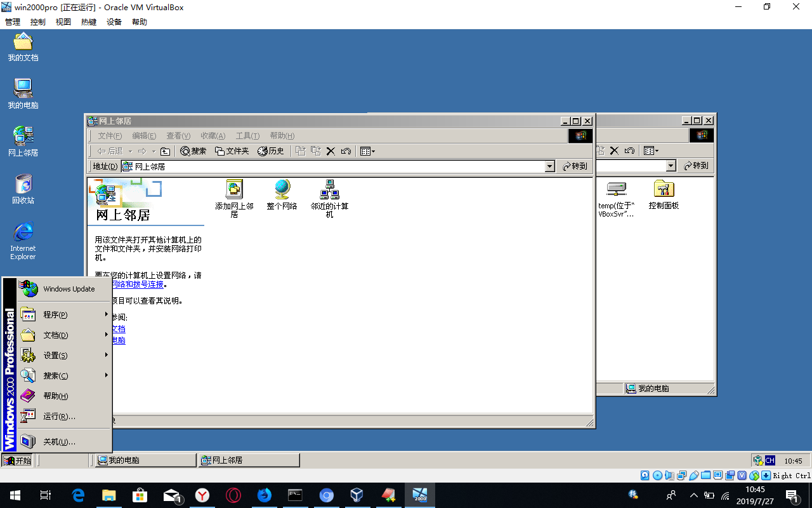Open 网上邻居 desktop icon
812x508 pixels.
coord(23,141)
